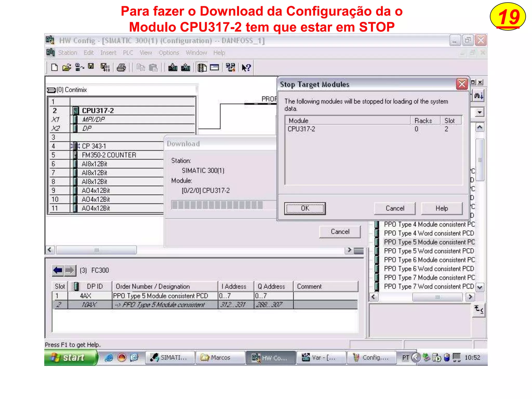Viewport: 532px width, 399px height.
Task: Click the station window scroll right arrow
Action: point(349,250)
